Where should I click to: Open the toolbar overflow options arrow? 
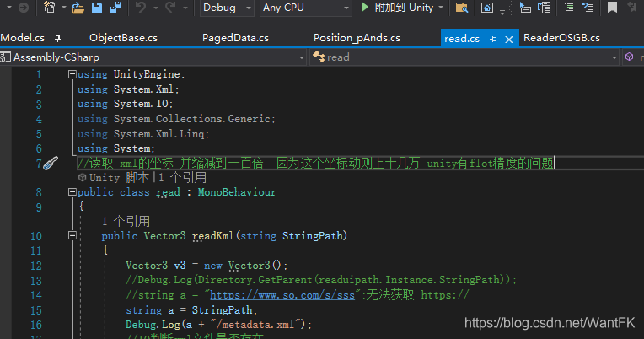(502, 13)
